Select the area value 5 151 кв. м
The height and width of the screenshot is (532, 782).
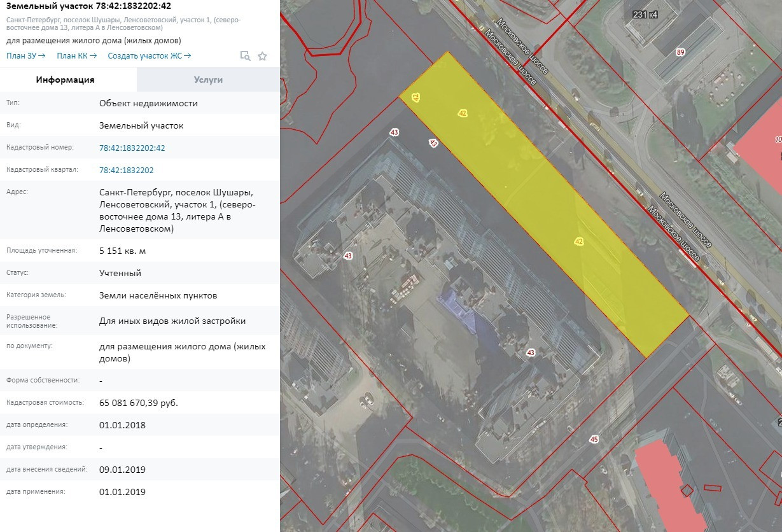pos(123,251)
